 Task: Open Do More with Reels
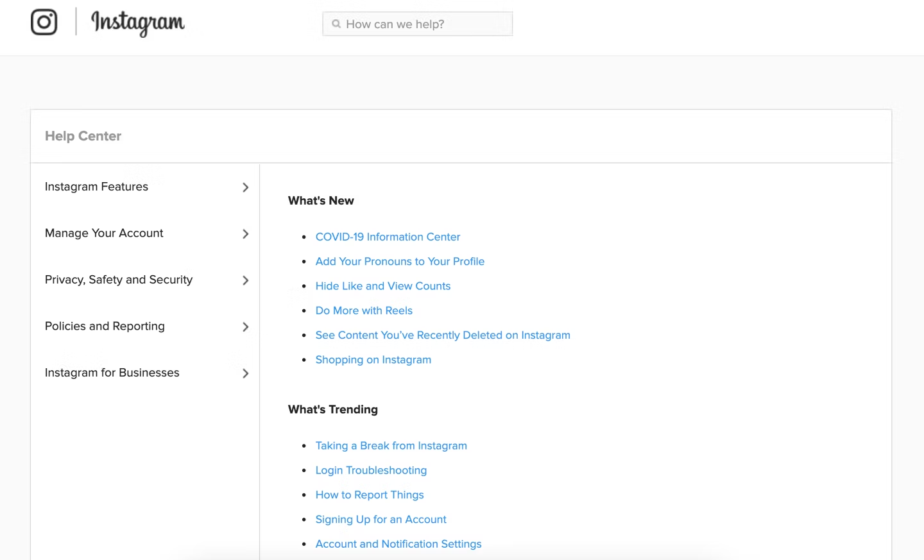coord(364,310)
